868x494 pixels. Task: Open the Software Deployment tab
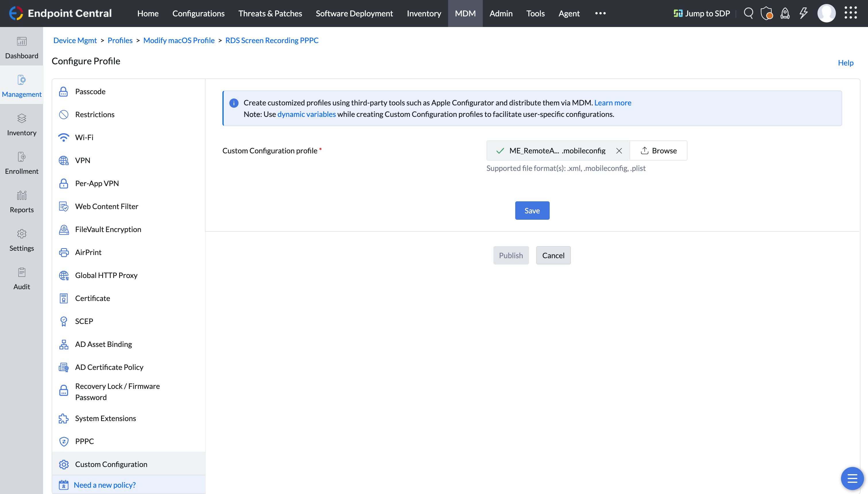pos(354,13)
